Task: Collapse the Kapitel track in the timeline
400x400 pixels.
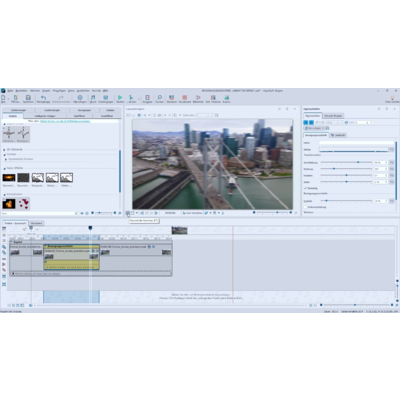Action: pos(12,241)
